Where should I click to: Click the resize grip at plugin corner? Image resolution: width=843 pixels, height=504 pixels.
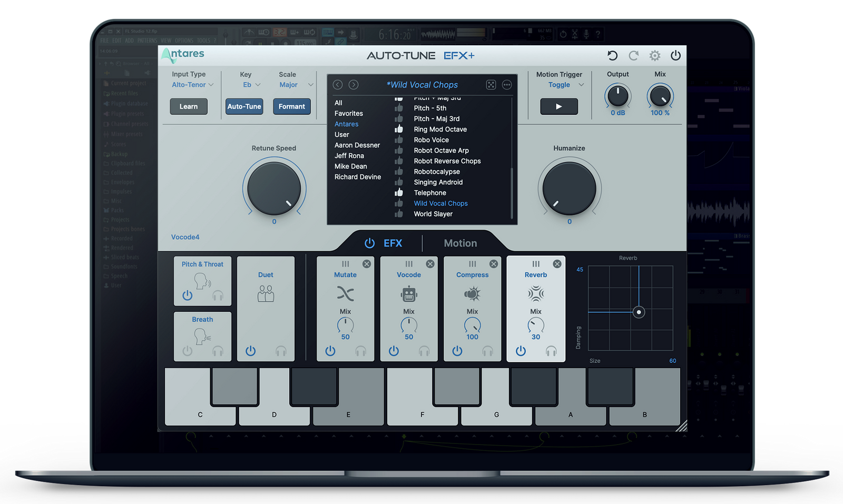(x=681, y=426)
